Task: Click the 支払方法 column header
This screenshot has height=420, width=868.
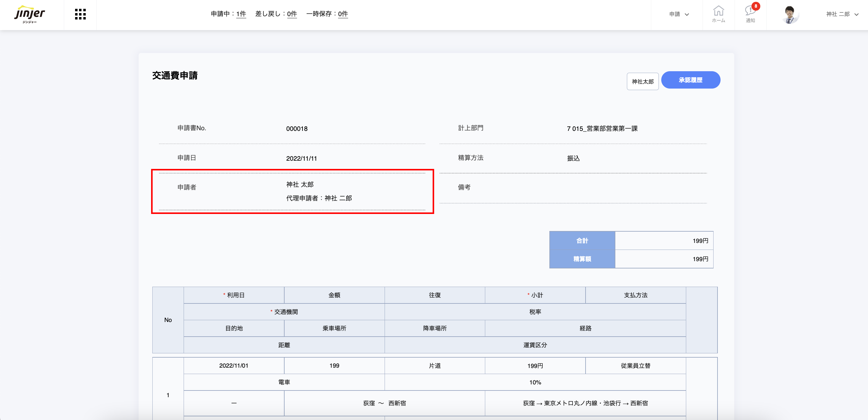Action: point(635,295)
